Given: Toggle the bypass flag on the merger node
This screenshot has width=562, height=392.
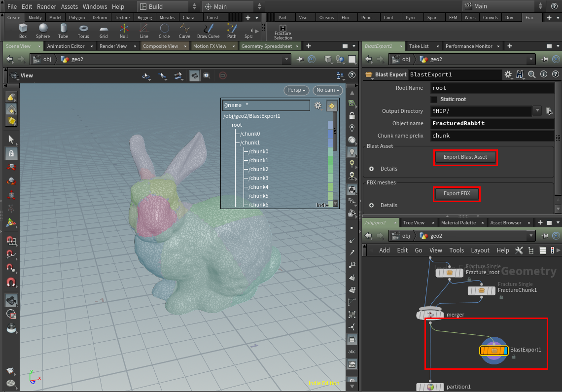Looking at the screenshot, I should pos(420,314).
